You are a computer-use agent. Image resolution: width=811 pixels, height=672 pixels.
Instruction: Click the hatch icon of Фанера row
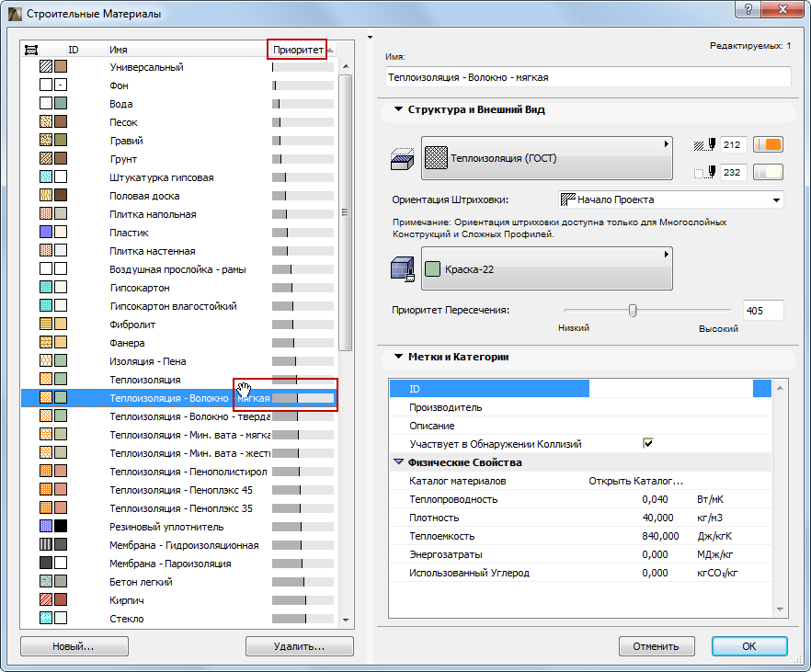pyautogui.click(x=46, y=342)
